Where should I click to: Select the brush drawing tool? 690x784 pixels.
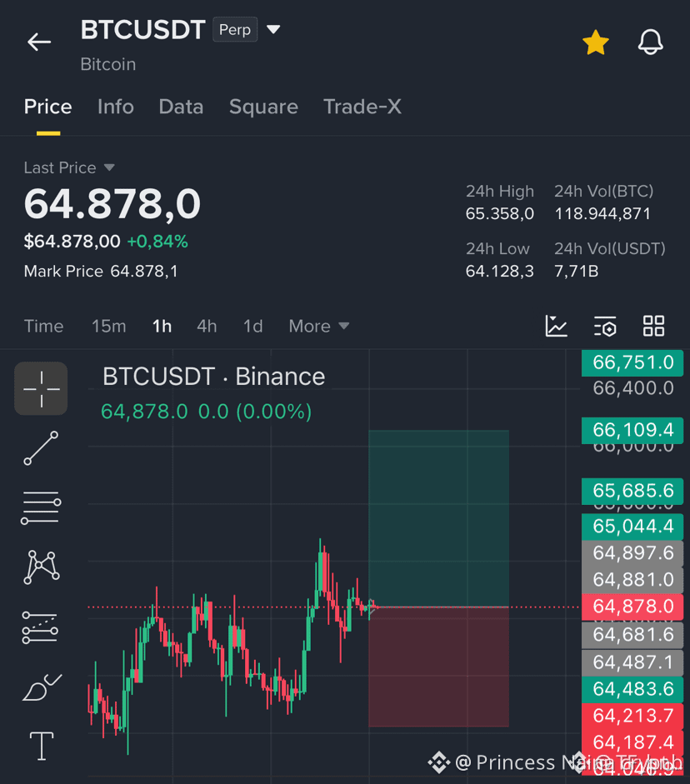pos(42,687)
